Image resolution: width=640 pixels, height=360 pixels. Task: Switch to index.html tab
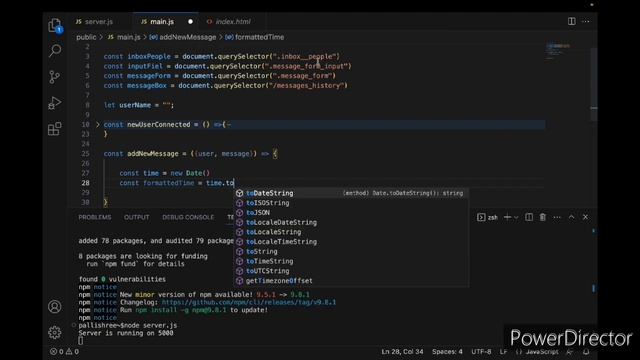point(229,22)
